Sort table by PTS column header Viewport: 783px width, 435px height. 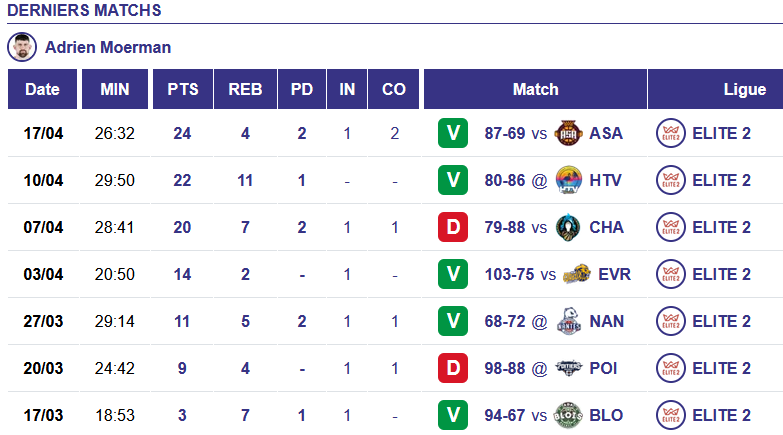(x=183, y=89)
